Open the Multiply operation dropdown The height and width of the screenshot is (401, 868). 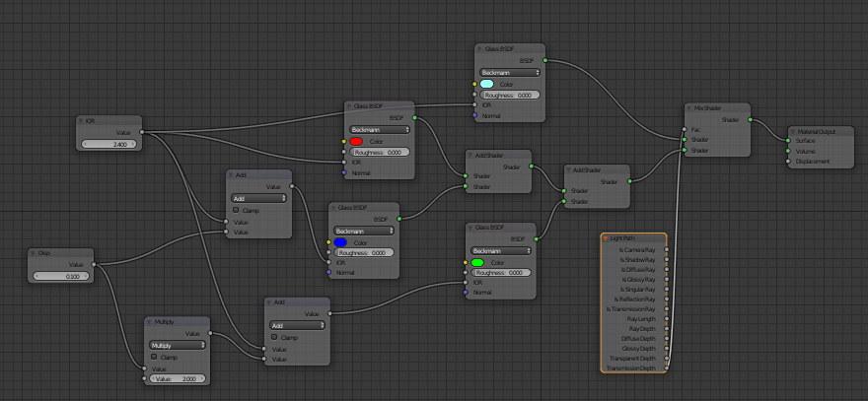tap(177, 346)
